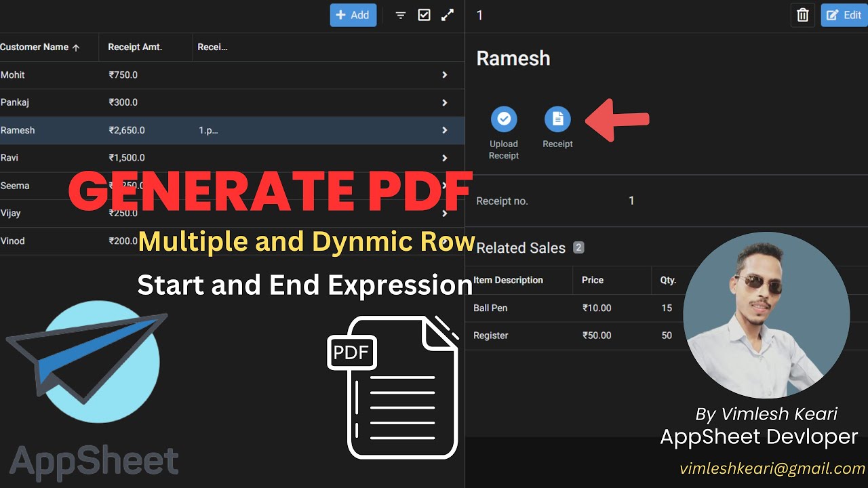This screenshot has width=868, height=488.
Task: Click the ₹50.00 price cell
Action: (597, 336)
